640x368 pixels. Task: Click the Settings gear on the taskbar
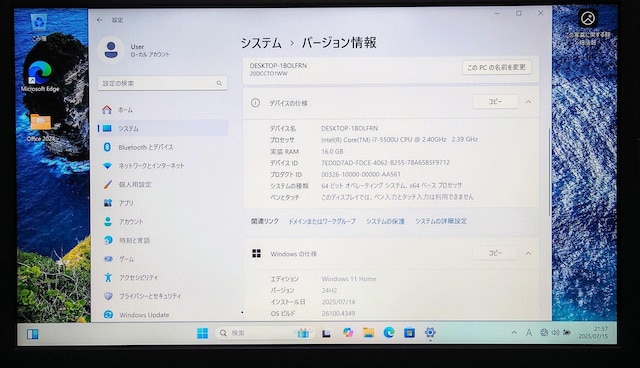pyautogui.click(x=430, y=333)
